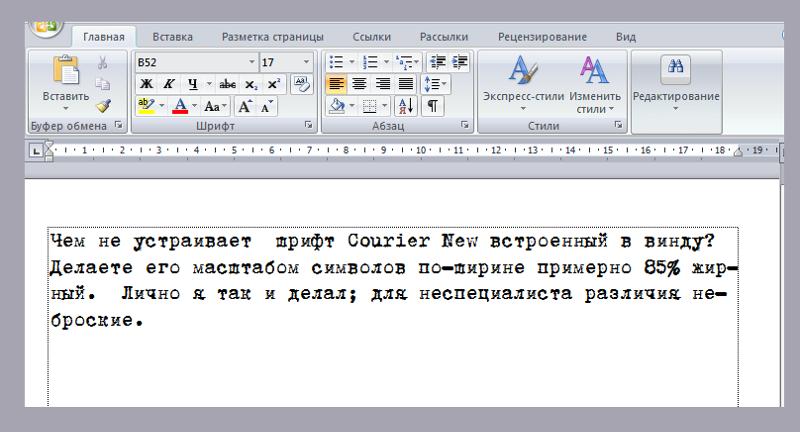This screenshot has width=800, height=432.
Task: Open the highlight color dropdown arrow
Action: pos(162,106)
